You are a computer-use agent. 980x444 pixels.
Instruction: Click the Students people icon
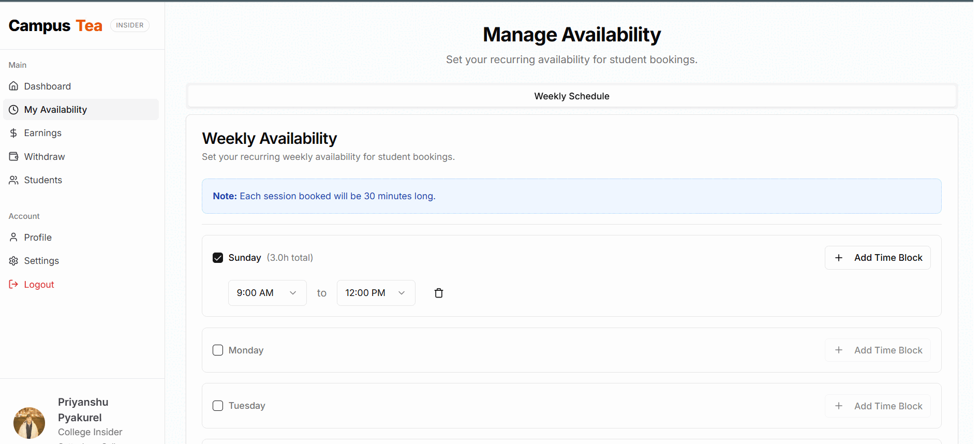pos(14,180)
